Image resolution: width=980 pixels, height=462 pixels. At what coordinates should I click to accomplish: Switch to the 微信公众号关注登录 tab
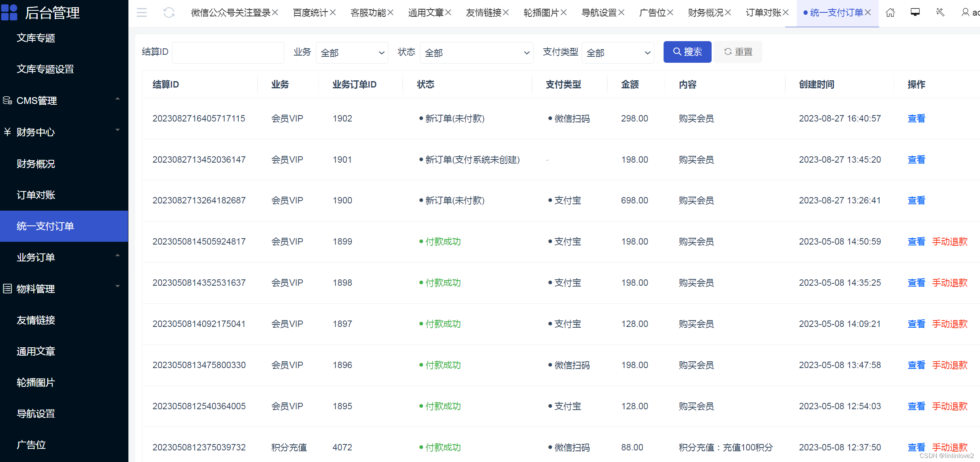tap(231, 13)
